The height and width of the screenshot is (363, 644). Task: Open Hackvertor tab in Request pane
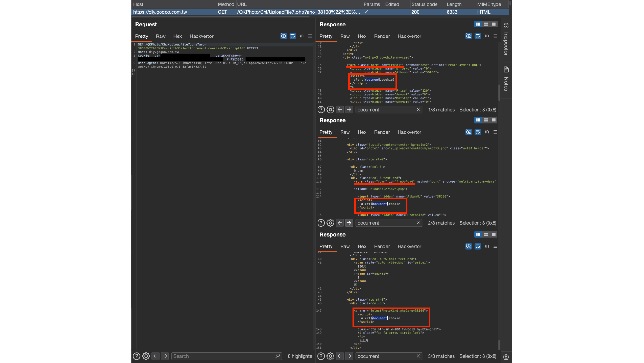coord(202,36)
